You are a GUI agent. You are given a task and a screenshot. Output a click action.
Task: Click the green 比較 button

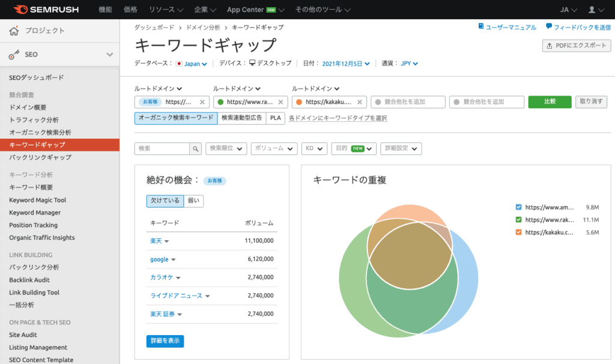(550, 102)
